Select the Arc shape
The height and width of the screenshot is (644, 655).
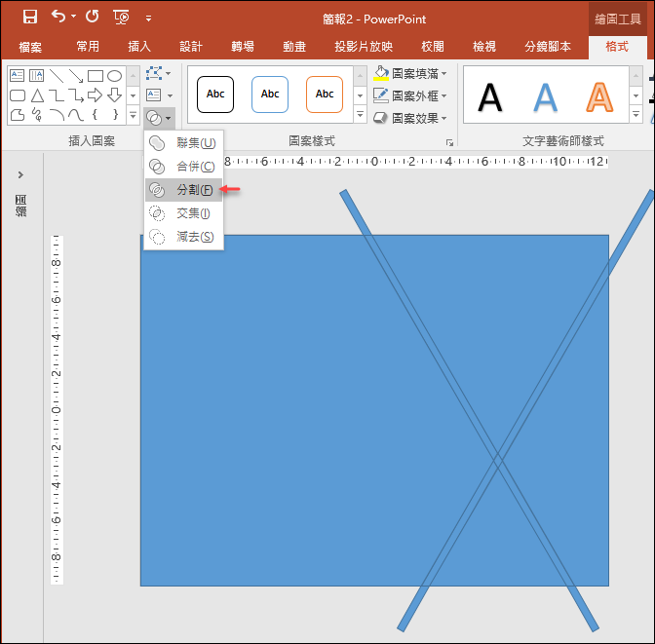(x=57, y=115)
